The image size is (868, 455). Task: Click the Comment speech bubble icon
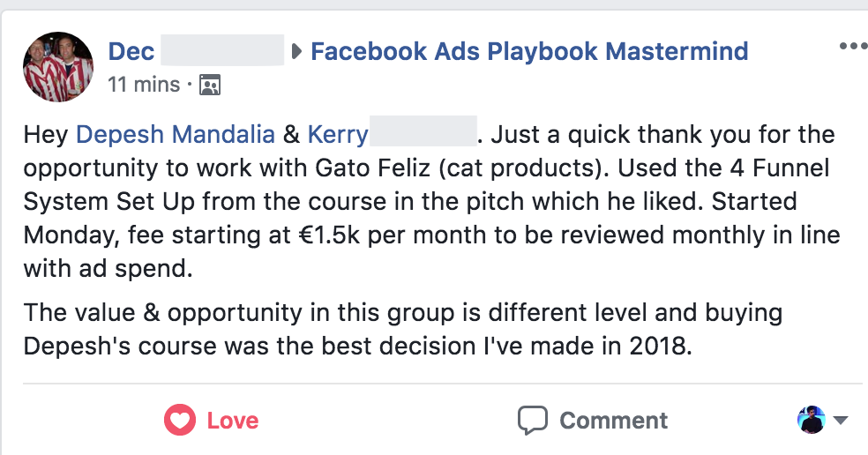pos(533,420)
